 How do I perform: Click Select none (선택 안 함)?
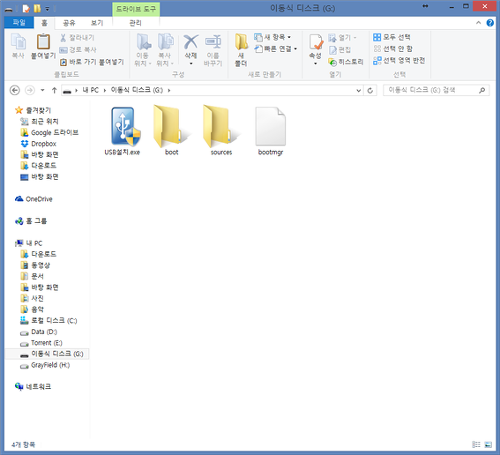click(x=393, y=49)
